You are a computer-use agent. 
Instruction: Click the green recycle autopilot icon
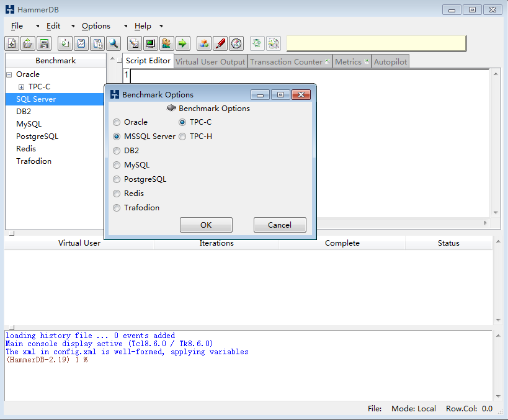coord(257,43)
